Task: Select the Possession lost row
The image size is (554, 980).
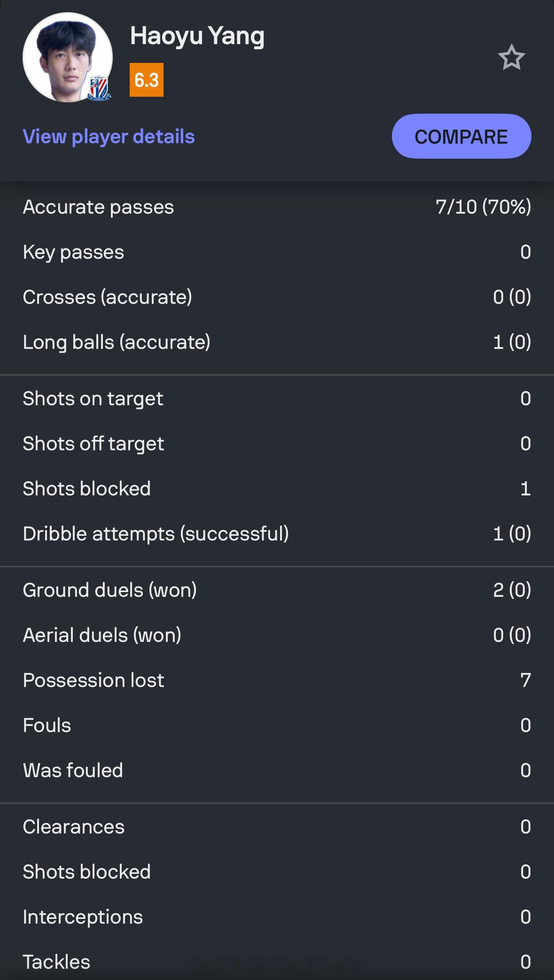Action: (277, 680)
